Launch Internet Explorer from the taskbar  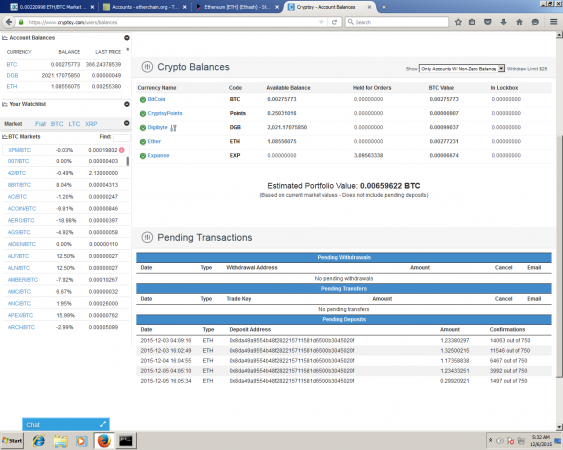coord(39,441)
